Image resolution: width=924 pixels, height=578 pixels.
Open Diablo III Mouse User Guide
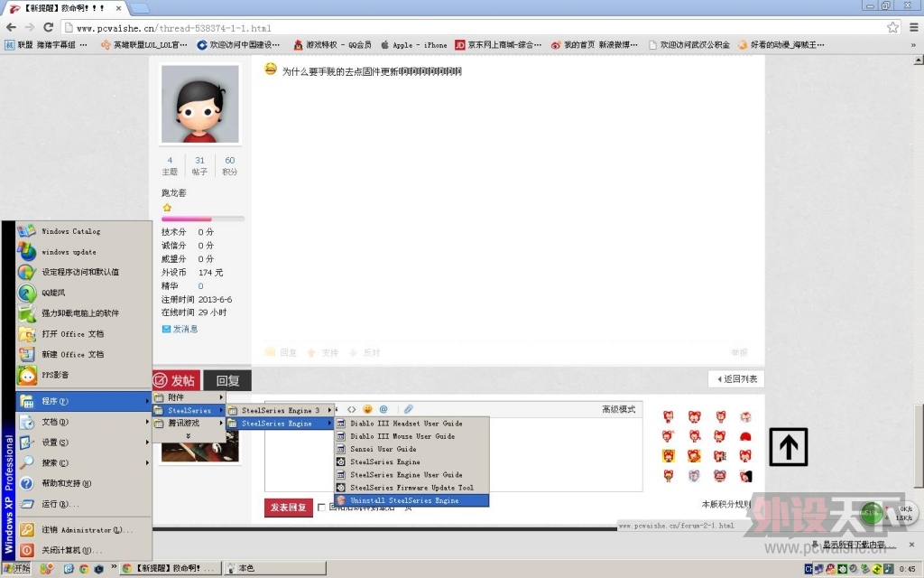point(411,436)
